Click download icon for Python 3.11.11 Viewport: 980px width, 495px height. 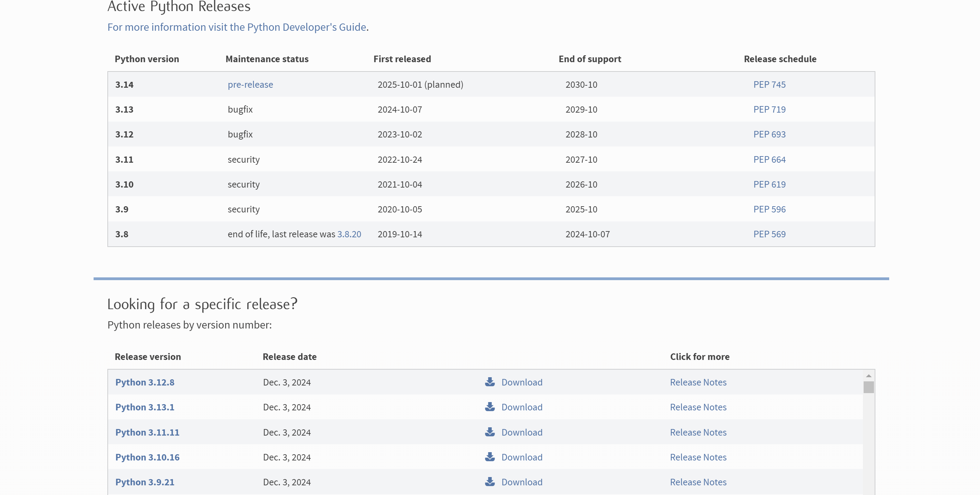tap(490, 432)
